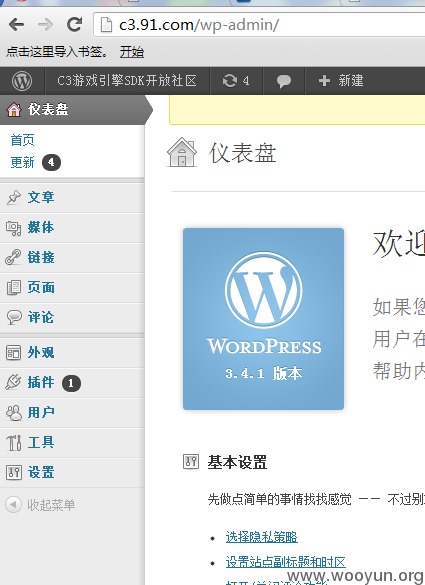Click the home icon beside 仪表盘 in the sidebar

[x=14, y=110]
